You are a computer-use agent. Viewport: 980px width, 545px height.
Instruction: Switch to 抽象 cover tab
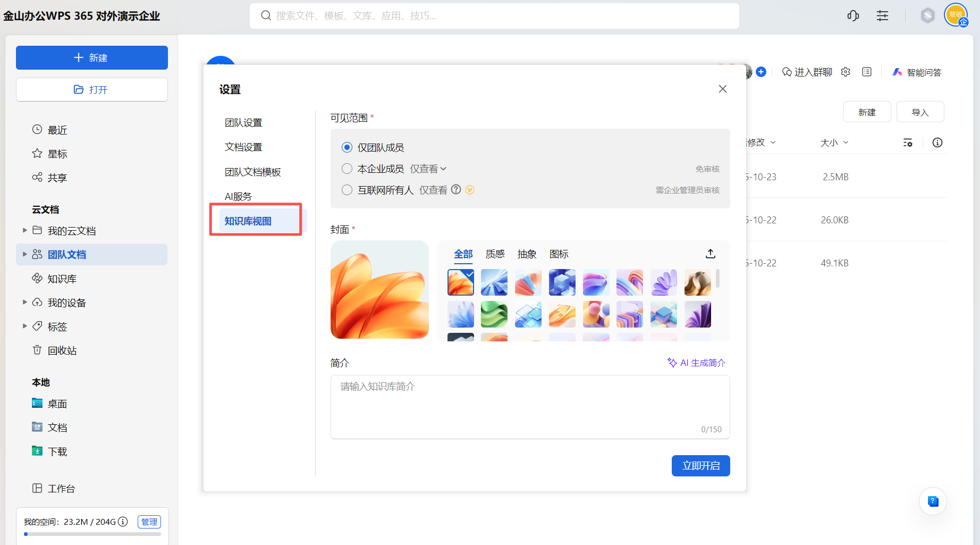click(x=527, y=254)
